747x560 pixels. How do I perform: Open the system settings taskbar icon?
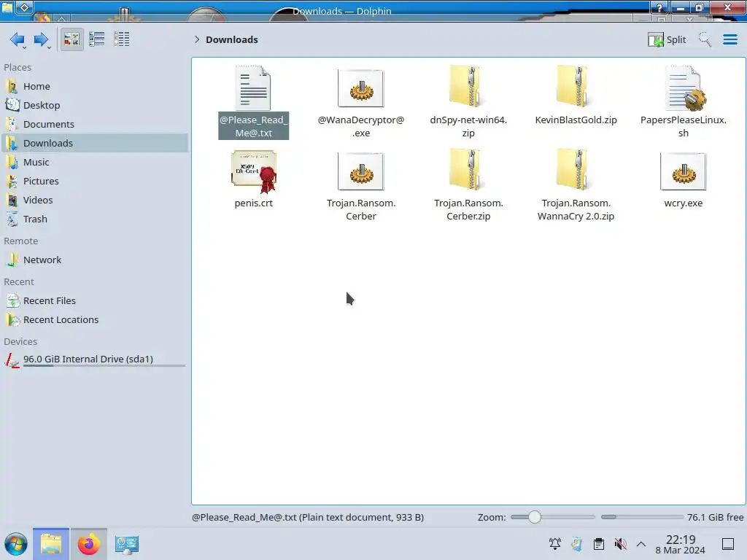(126, 544)
